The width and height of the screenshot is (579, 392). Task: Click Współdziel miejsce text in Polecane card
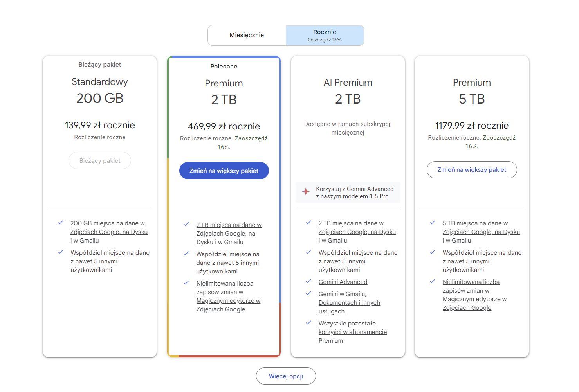(x=228, y=263)
